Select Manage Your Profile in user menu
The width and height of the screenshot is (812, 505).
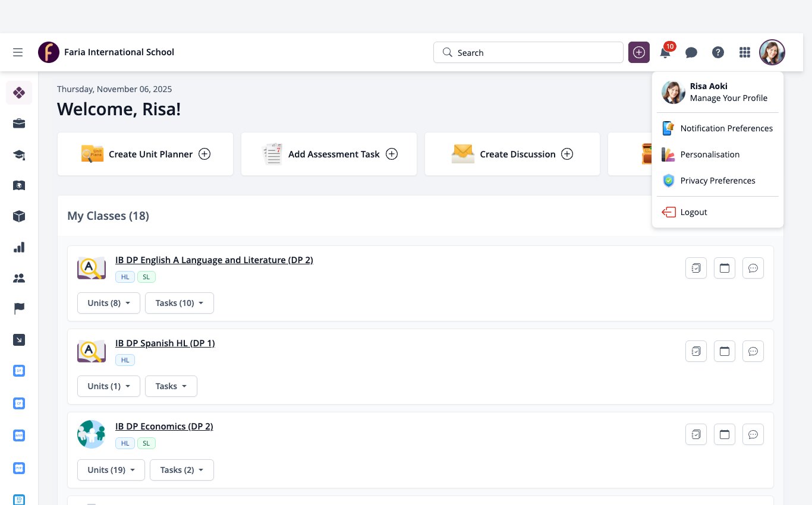point(728,98)
